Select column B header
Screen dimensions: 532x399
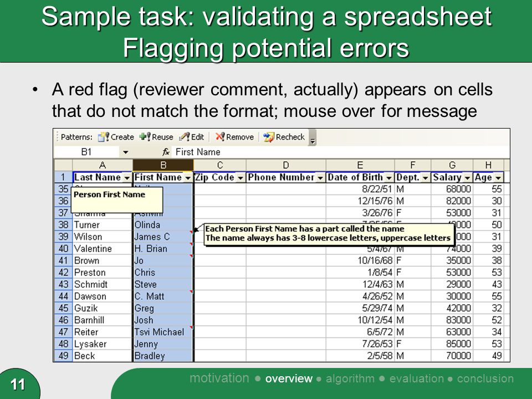(163, 165)
